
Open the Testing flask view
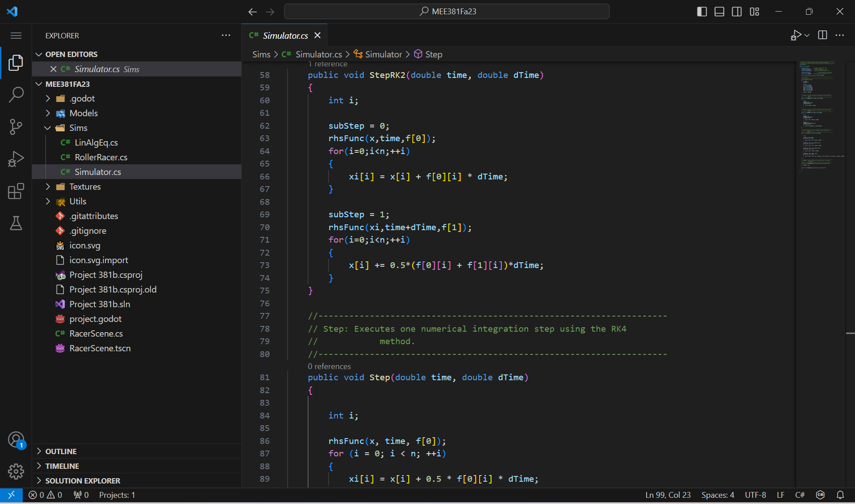coord(16,223)
